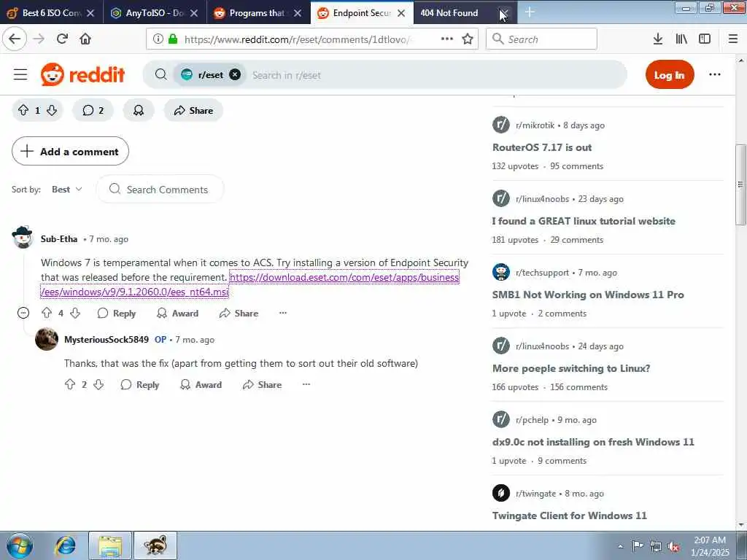Open more options on Sub-Etha's comment

[283, 313]
